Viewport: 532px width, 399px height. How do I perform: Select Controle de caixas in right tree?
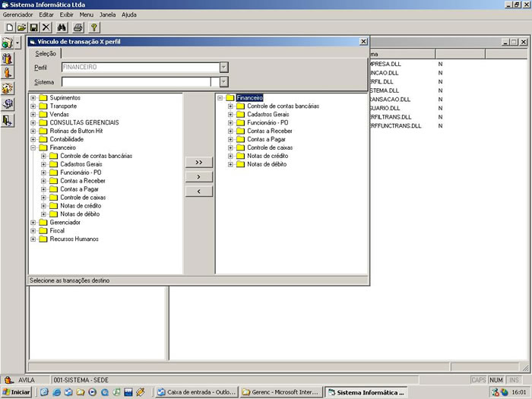(x=264, y=147)
